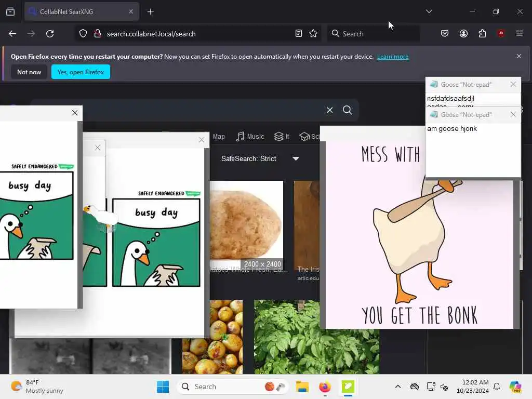
Task: Click the Firefox taskbar icon
Action: tap(325, 387)
